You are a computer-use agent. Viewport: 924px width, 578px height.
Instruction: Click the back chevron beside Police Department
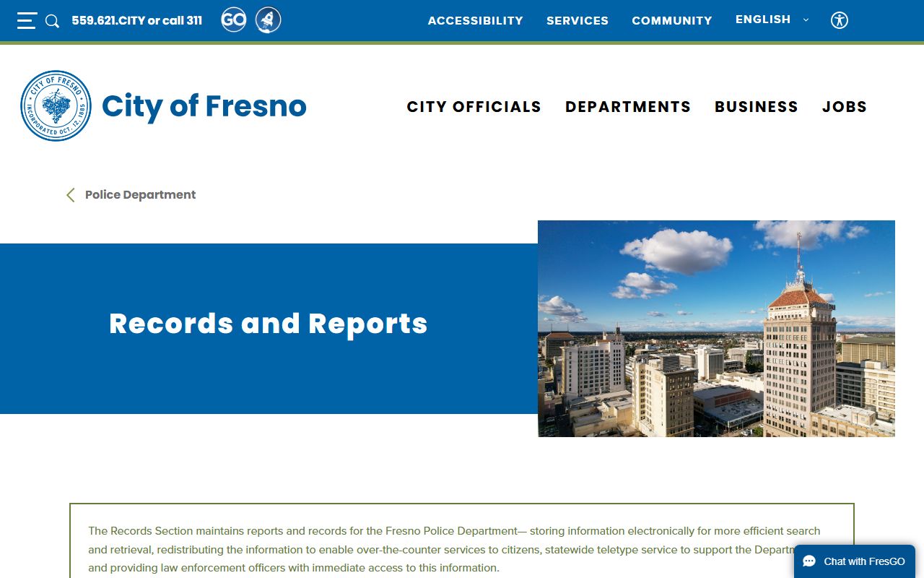click(x=70, y=195)
